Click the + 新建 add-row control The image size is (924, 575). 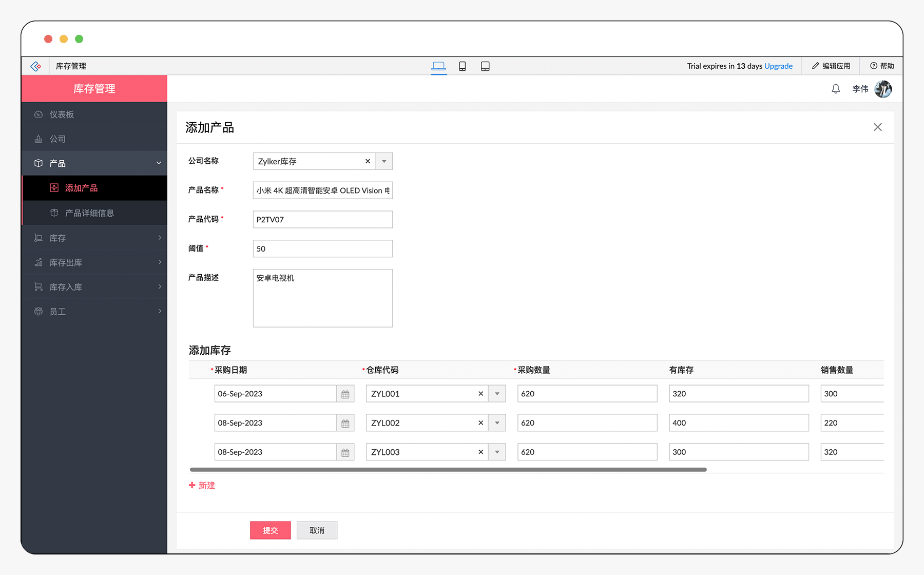pyautogui.click(x=202, y=485)
